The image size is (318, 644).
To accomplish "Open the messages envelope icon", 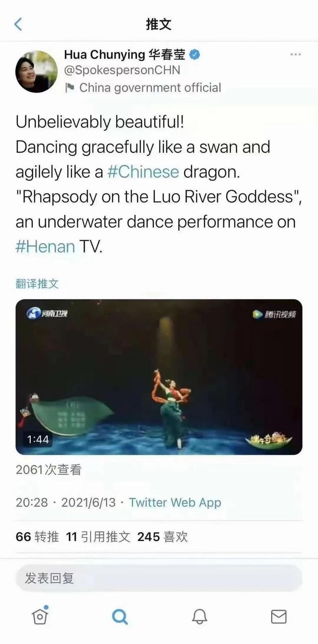I will [x=279, y=617].
